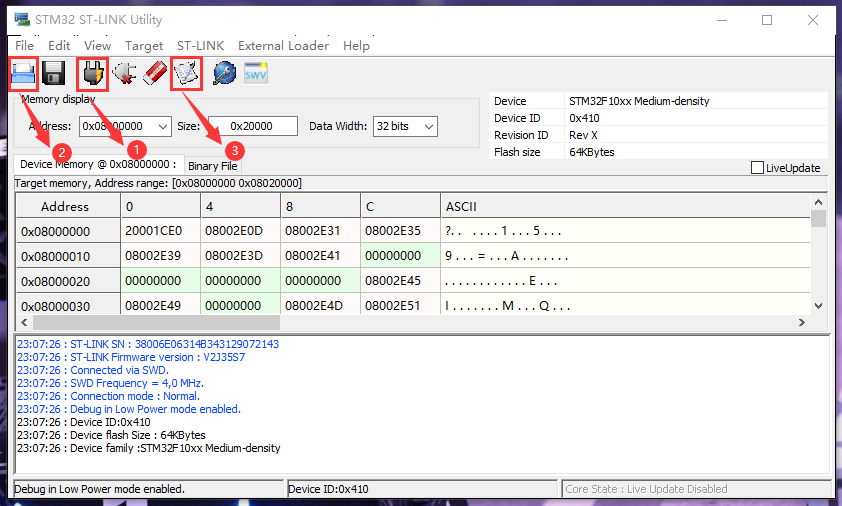Image resolution: width=842 pixels, height=506 pixels.
Task: Click memory table vertical scroll up arrow
Action: [x=818, y=202]
